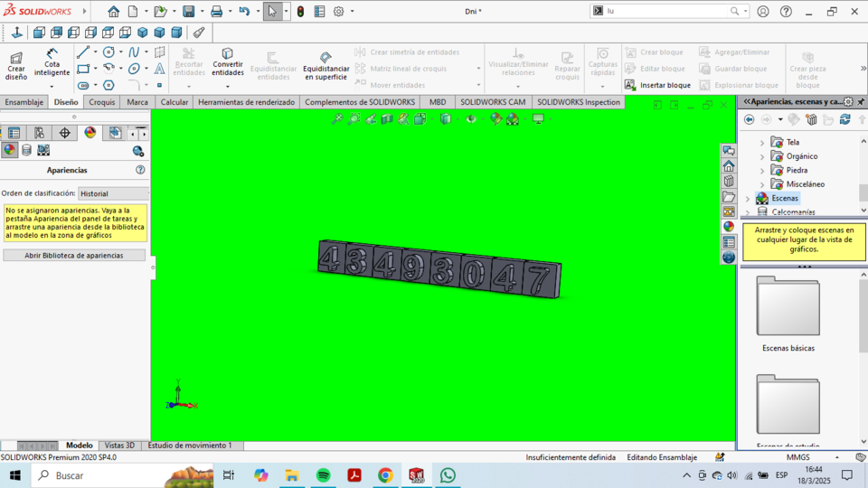Click the Print icon

(x=216, y=11)
